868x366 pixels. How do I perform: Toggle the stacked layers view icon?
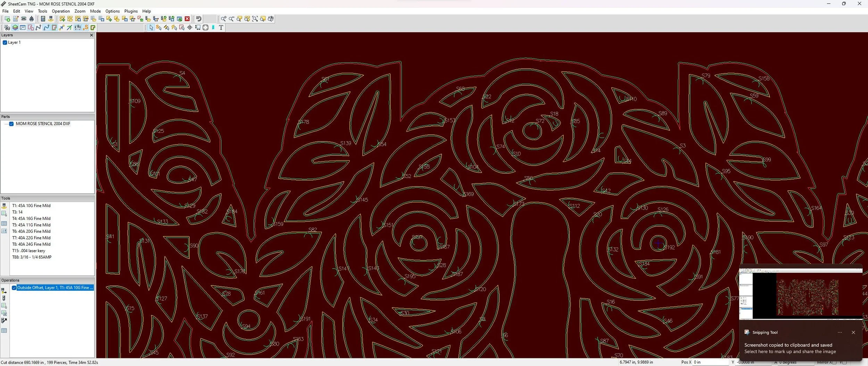tap(15, 27)
